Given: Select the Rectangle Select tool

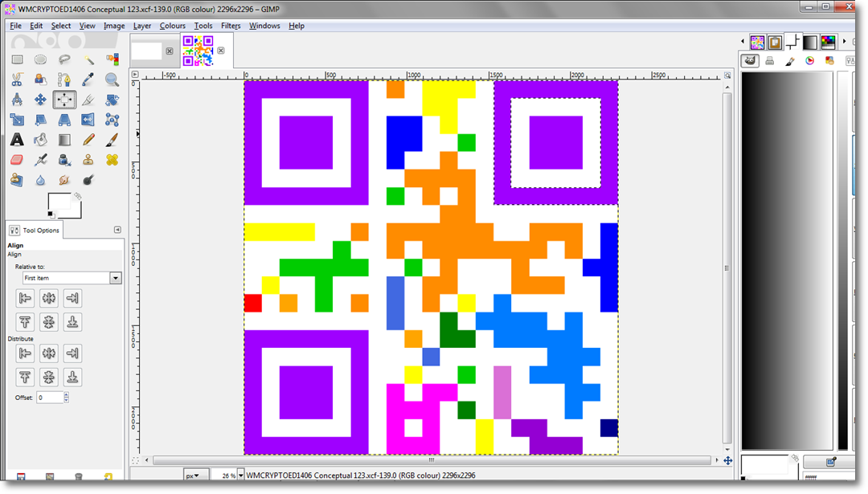Looking at the screenshot, I should (17, 59).
